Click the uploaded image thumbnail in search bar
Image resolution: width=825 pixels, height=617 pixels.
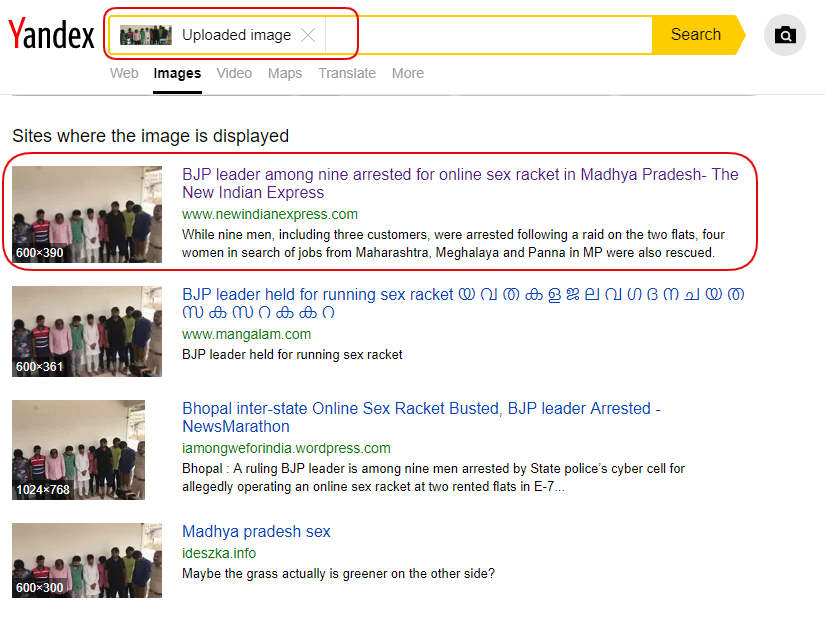pos(146,35)
